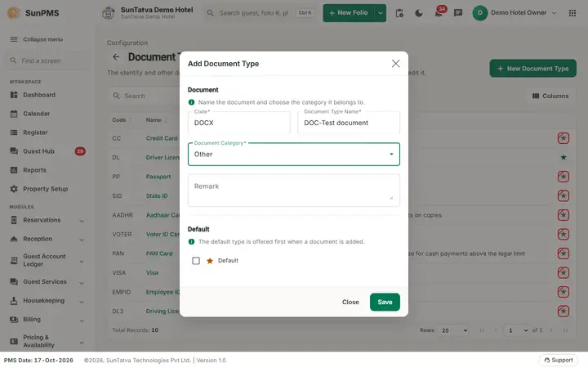588x368 pixels.
Task: Change the Rows per page dropdown
Action: [454, 330]
